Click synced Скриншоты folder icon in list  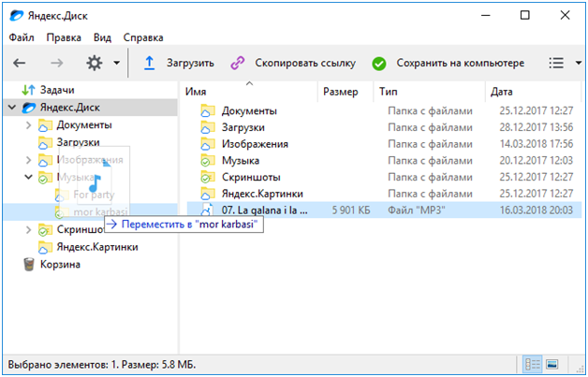pos(207,177)
